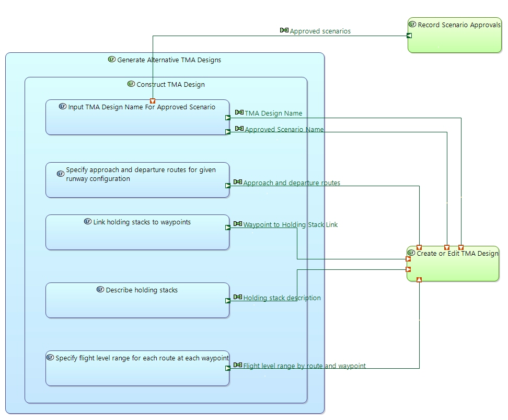Select the TMA Design Name exchange label
Screen dimensions: 508x420
pyautogui.click(x=273, y=113)
